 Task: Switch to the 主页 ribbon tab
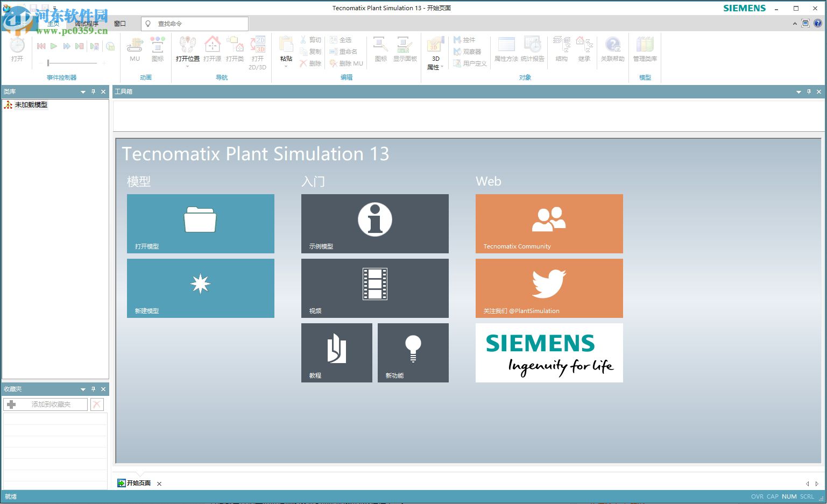point(53,24)
